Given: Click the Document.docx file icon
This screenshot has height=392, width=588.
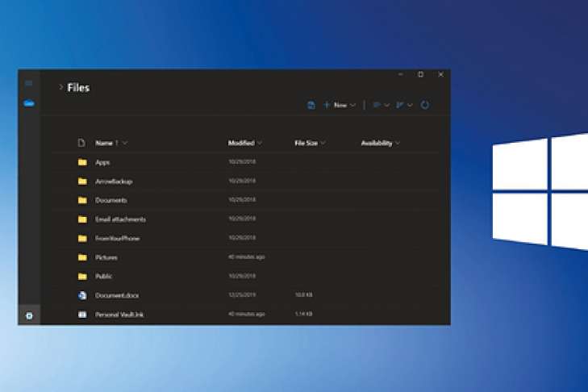Looking at the screenshot, I should pos(81,295).
